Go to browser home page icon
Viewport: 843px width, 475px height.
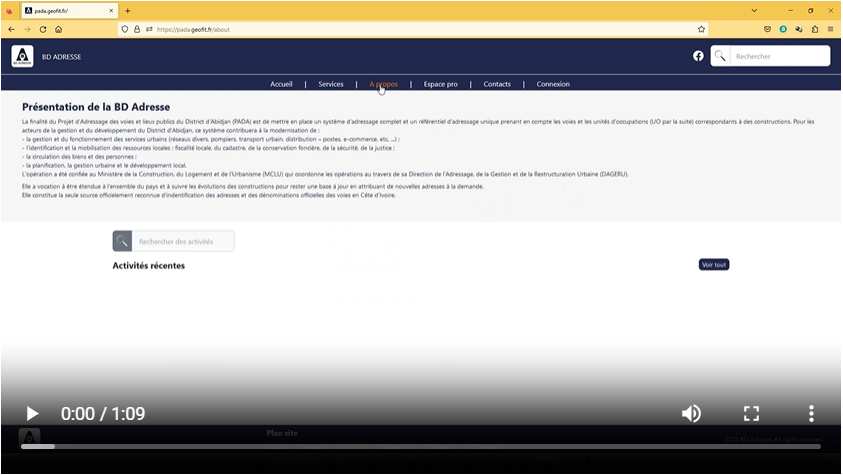pos(59,29)
